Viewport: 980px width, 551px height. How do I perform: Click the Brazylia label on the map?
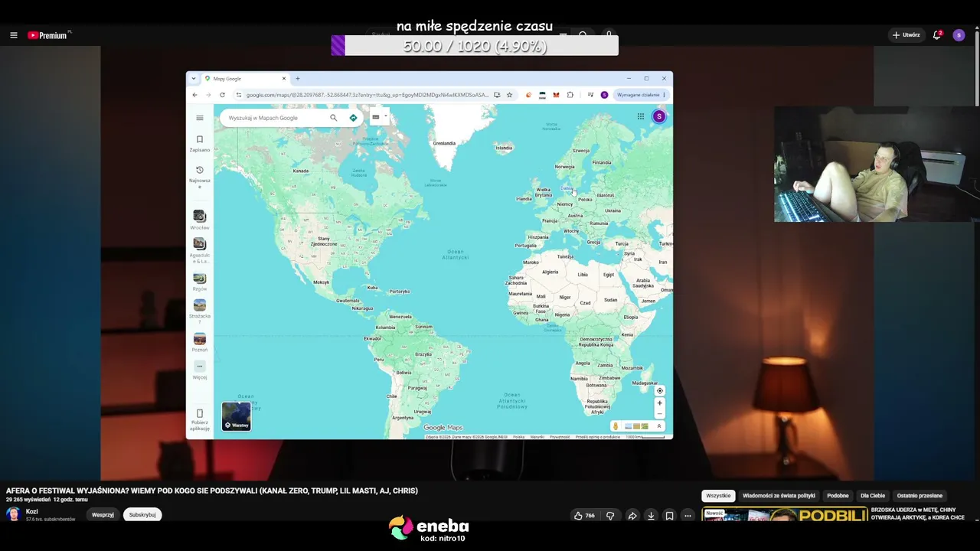[423, 354]
